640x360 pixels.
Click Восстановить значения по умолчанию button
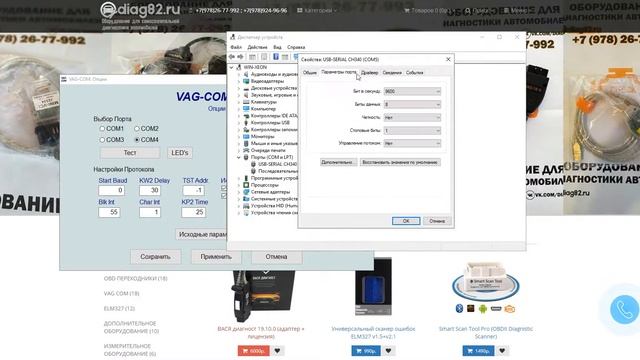400,162
